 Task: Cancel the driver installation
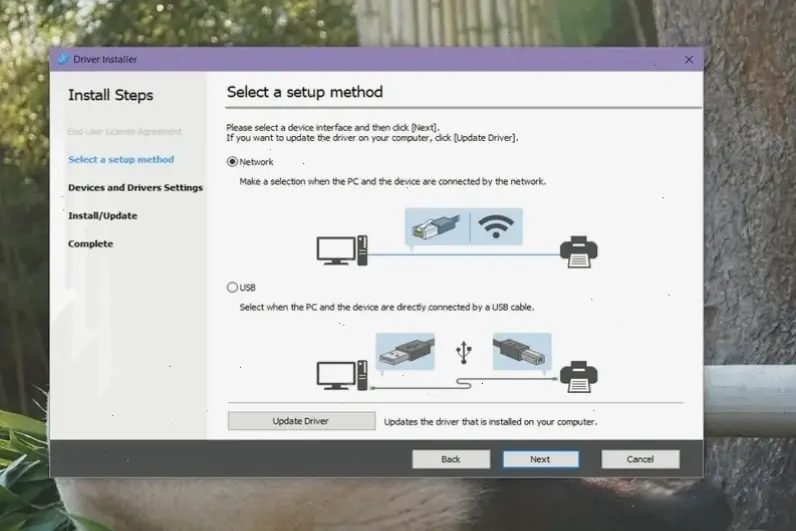[x=640, y=459]
